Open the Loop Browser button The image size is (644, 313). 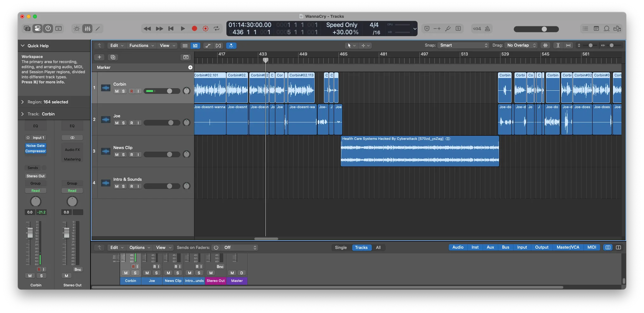coord(607,29)
